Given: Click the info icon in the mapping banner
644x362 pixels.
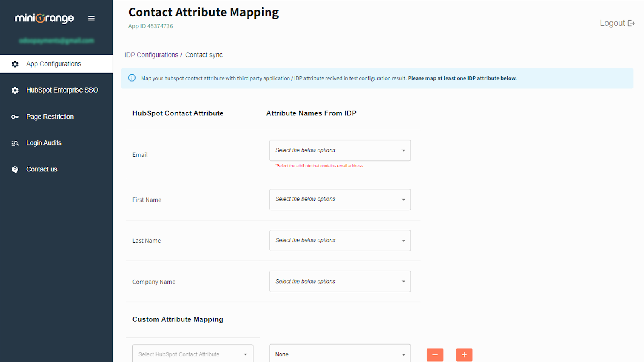Looking at the screenshot, I should [132, 78].
